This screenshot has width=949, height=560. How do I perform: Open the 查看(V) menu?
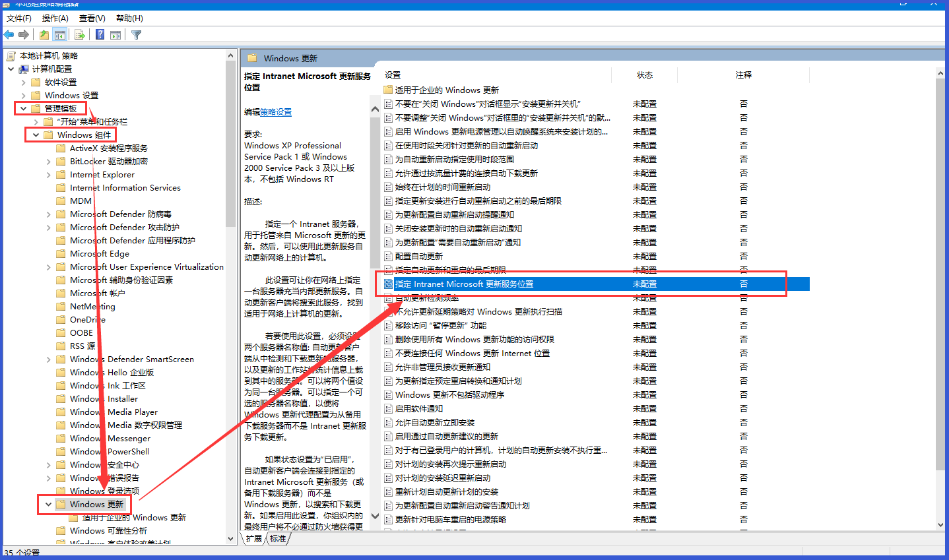click(x=92, y=18)
